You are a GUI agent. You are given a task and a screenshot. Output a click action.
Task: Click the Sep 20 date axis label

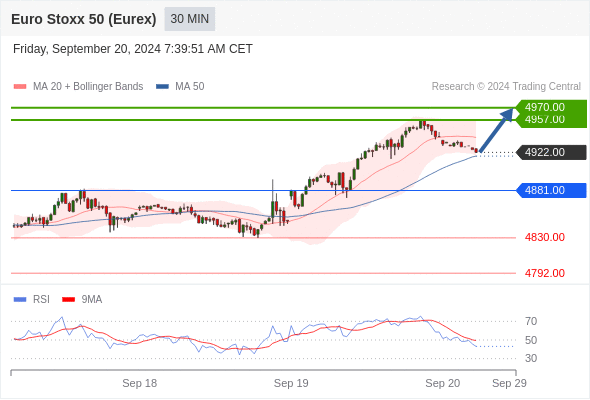[x=442, y=383]
